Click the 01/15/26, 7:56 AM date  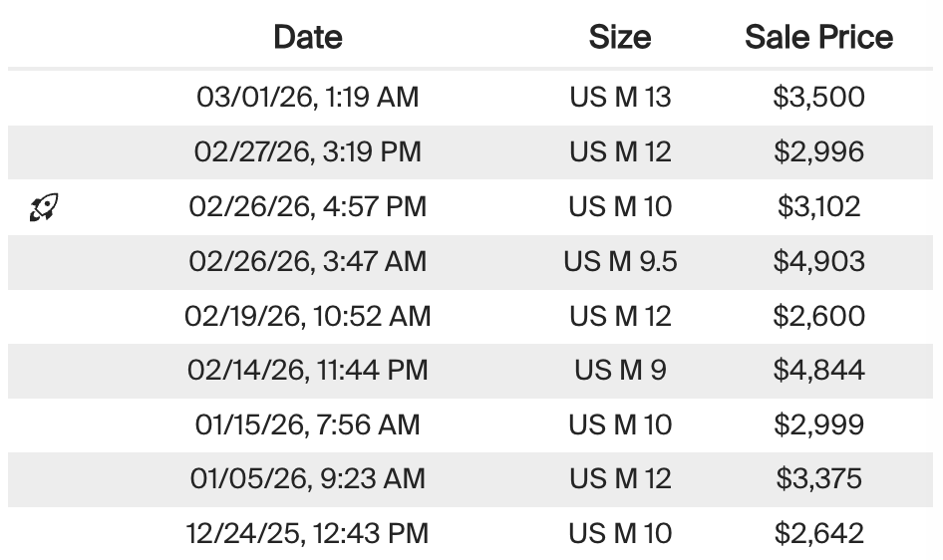click(307, 425)
